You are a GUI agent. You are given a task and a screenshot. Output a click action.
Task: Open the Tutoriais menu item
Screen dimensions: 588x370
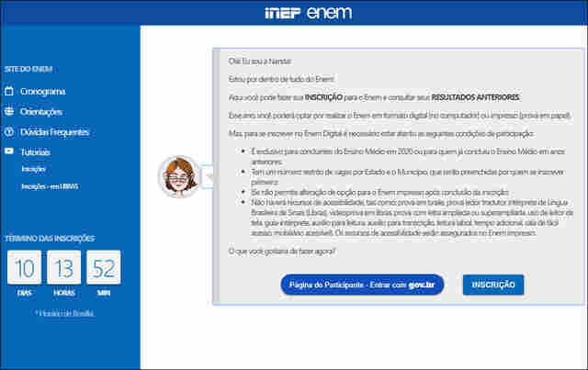(35, 152)
